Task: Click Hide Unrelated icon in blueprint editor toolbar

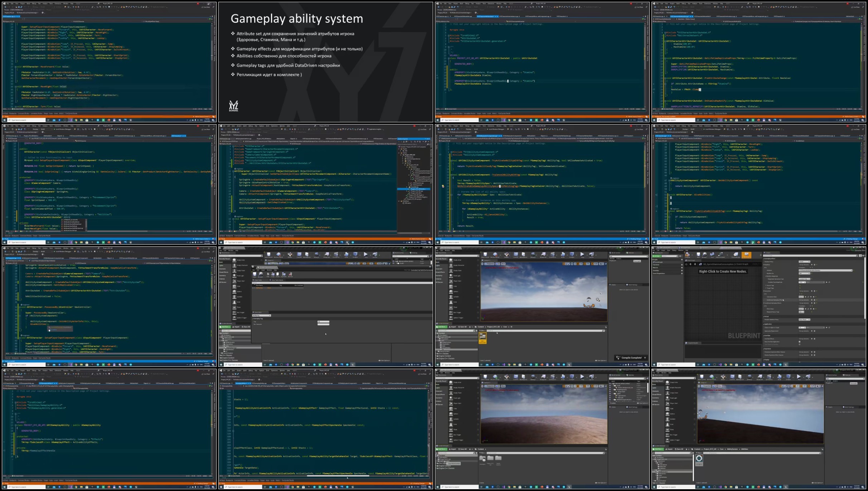Action: [721, 255]
